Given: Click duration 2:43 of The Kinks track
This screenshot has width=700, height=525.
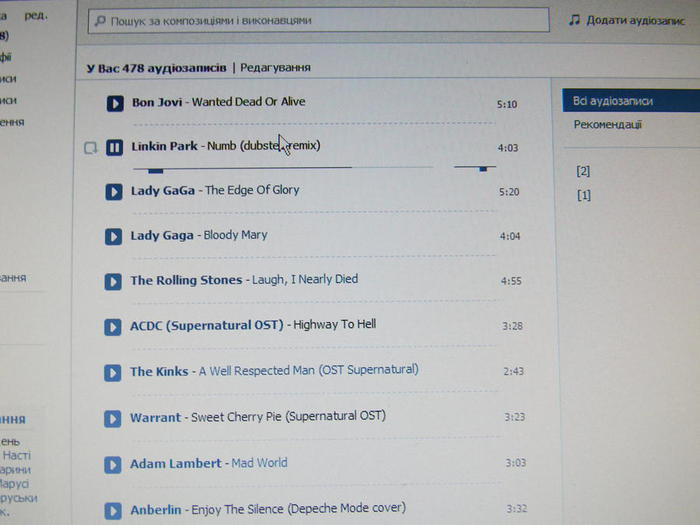Looking at the screenshot, I should point(513,371).
